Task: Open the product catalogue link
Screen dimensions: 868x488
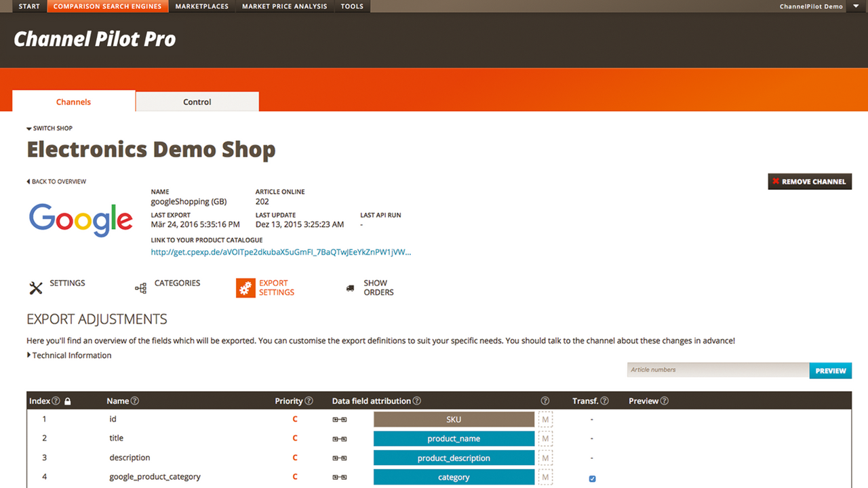Action: (x=281, y=252)
